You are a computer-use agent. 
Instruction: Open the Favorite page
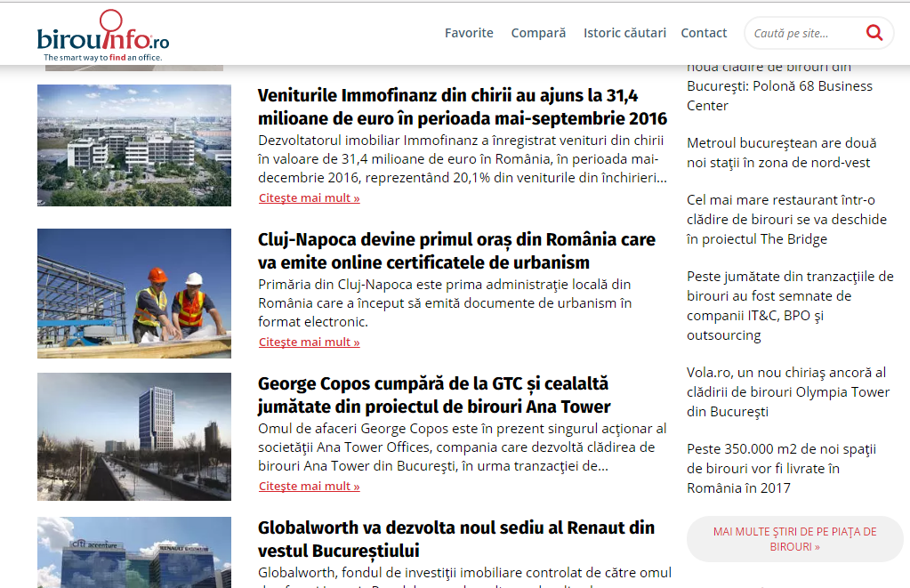(x=469, y=32)
